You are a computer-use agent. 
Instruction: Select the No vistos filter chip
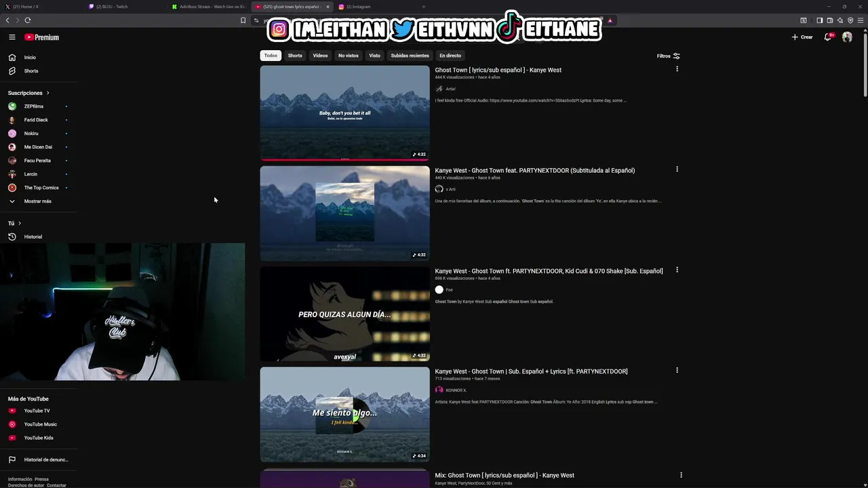point(349,56)
